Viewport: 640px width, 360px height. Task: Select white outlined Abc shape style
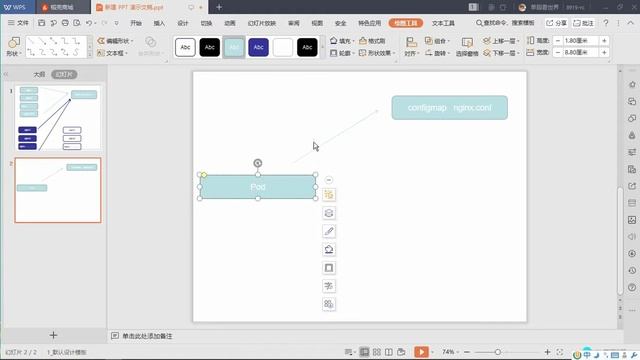point(185,47)
